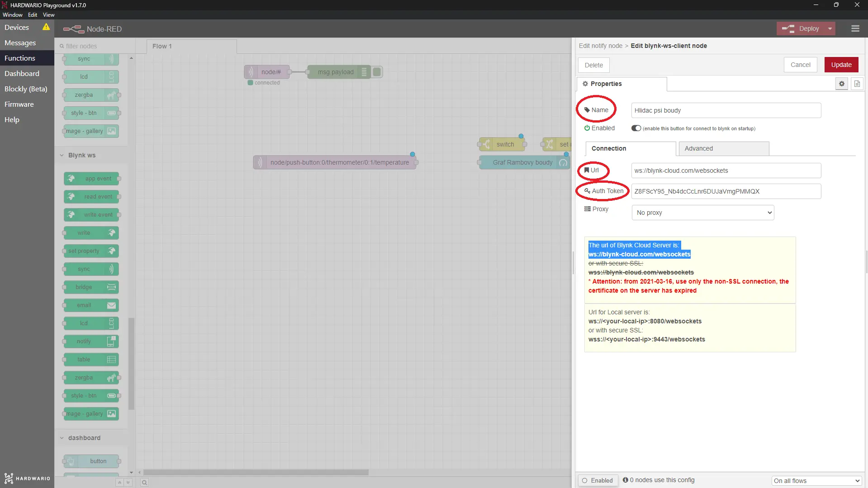Click the Delete button
This screenshot has width=868, height=488.
[x=593, y=65]
